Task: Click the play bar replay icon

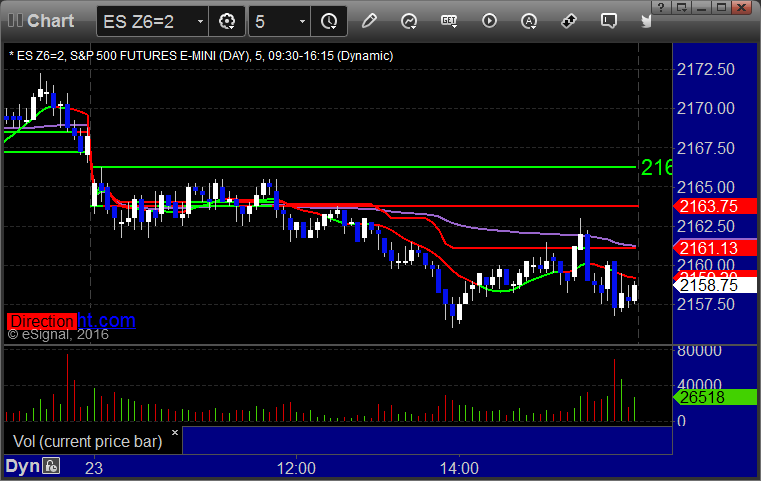Action: coord(489,21)
